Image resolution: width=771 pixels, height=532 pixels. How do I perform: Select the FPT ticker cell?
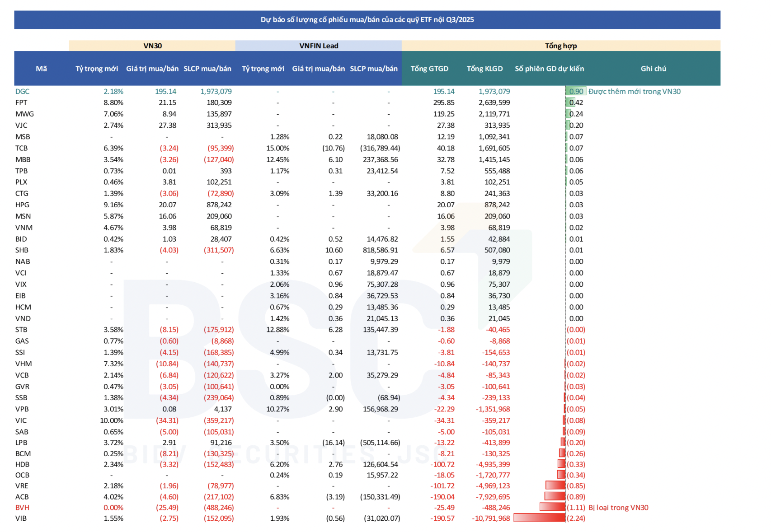point(21,103)
